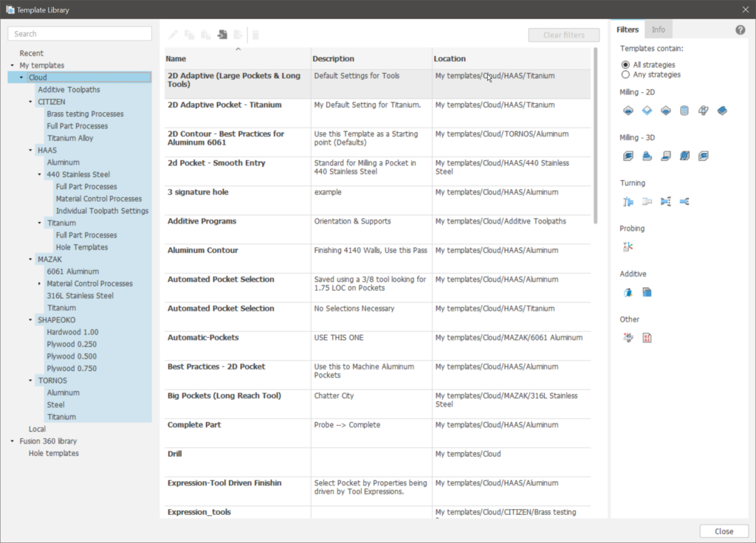Viewport: 756px width, 543px height.
Task: Switch to the Filters tab
Action: pos(628,30)
